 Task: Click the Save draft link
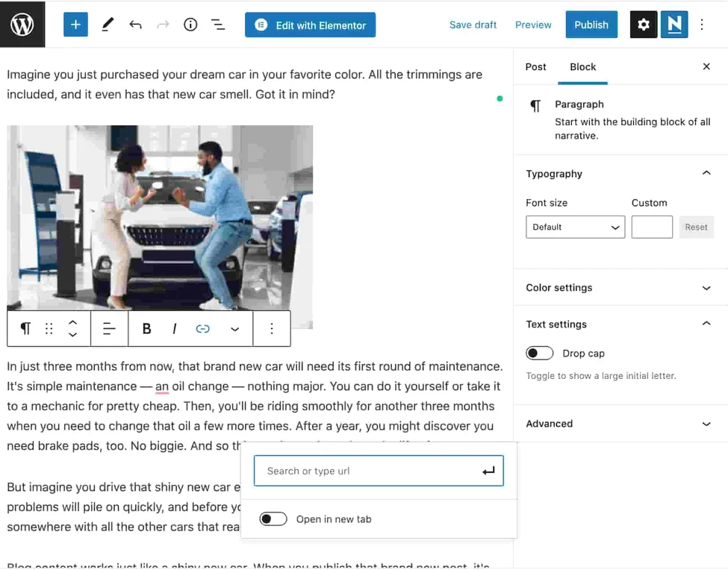[x=473, y=25]
